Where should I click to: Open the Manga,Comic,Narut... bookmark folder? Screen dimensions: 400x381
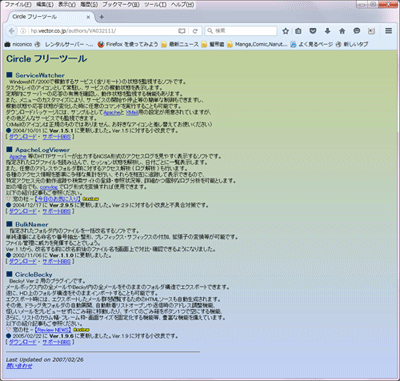pyautogui.click(x=257, y=44)
